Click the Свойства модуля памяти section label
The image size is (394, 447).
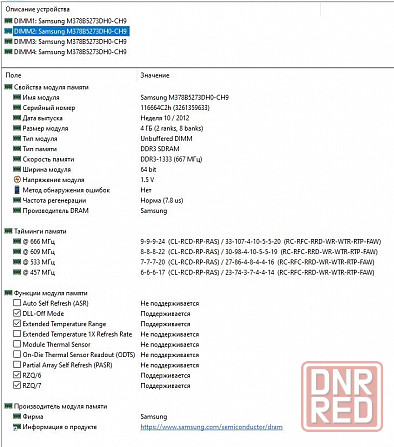(x=51, y=87)
